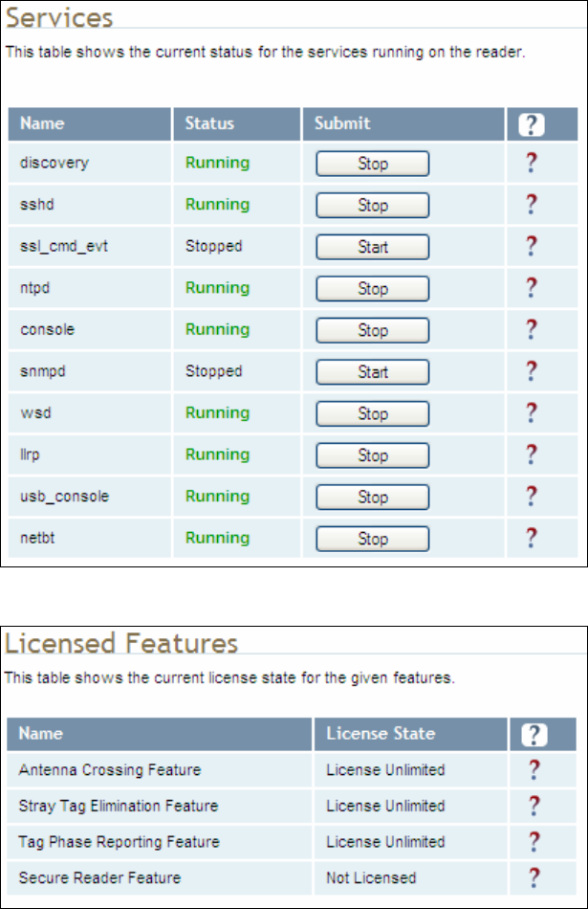This screenshot has width=588, height=909.
Task: Click Running status of discovery
Action: click(x=217, y=163)
